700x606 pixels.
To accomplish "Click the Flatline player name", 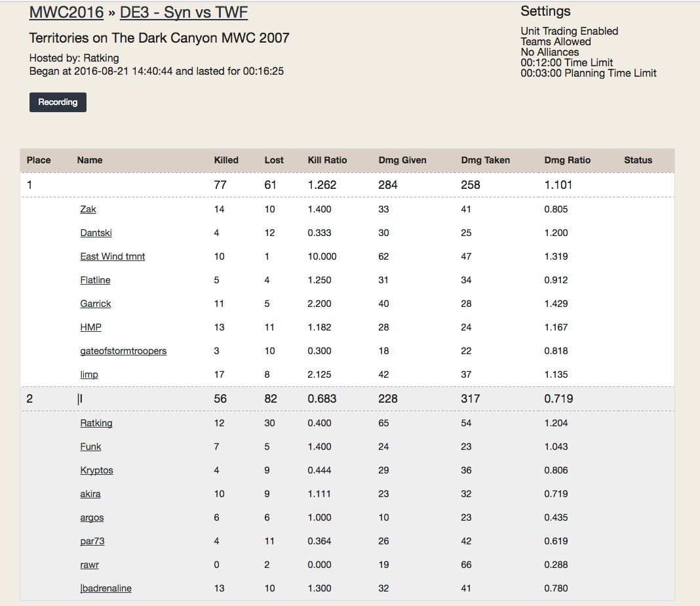I will tap(95, 280).
